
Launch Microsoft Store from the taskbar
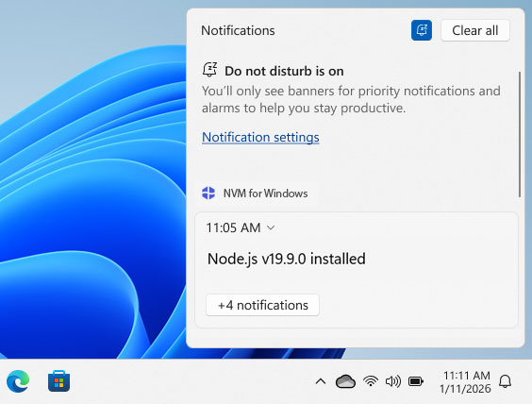(x=58, y=381)
